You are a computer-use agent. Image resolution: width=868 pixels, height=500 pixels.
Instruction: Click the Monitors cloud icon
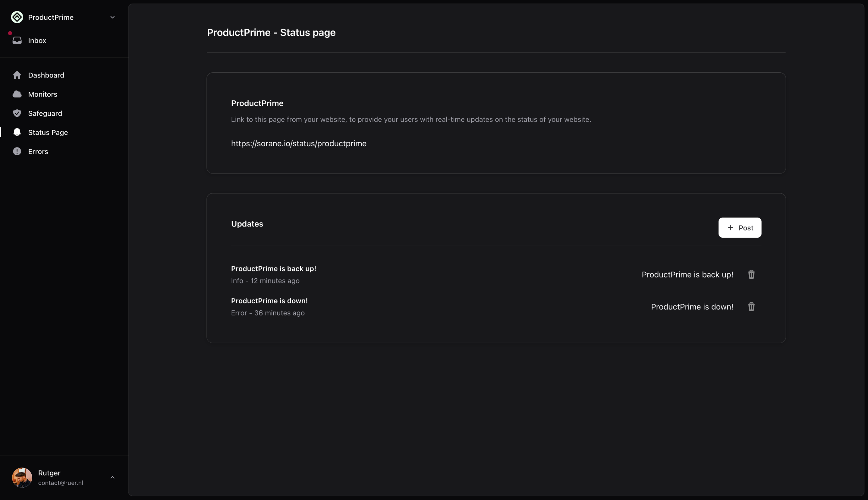[17, 94]
